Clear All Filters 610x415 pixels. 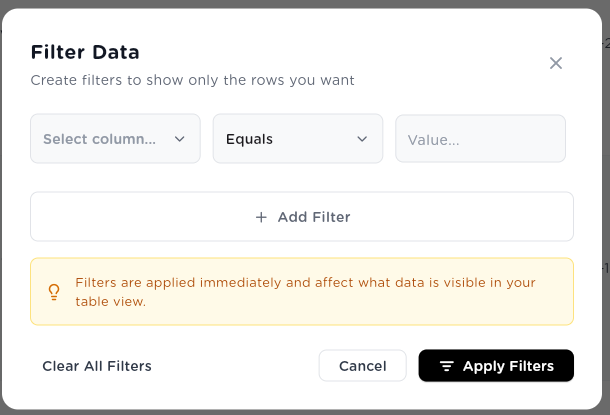97,366
